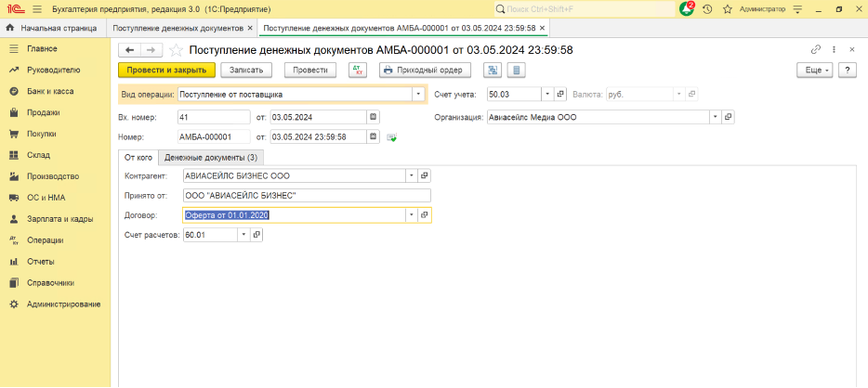
Task: Add document to favorites star
Action: (x=176, y=50)
